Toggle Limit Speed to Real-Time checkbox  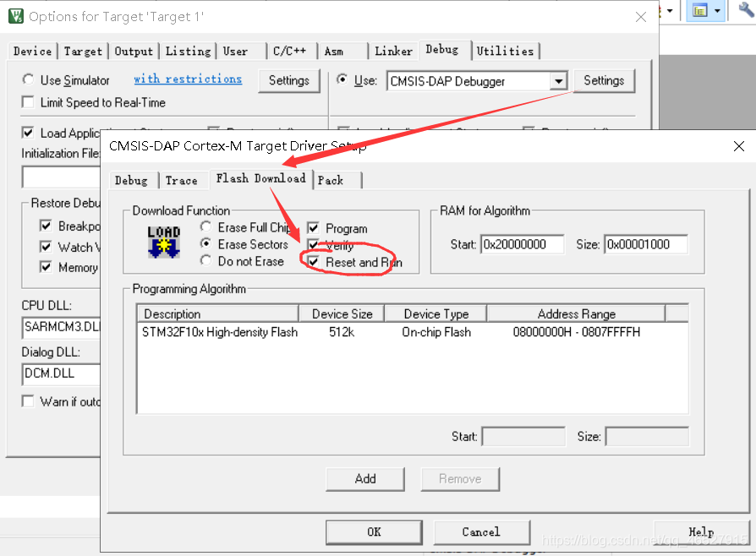[28, 102]
